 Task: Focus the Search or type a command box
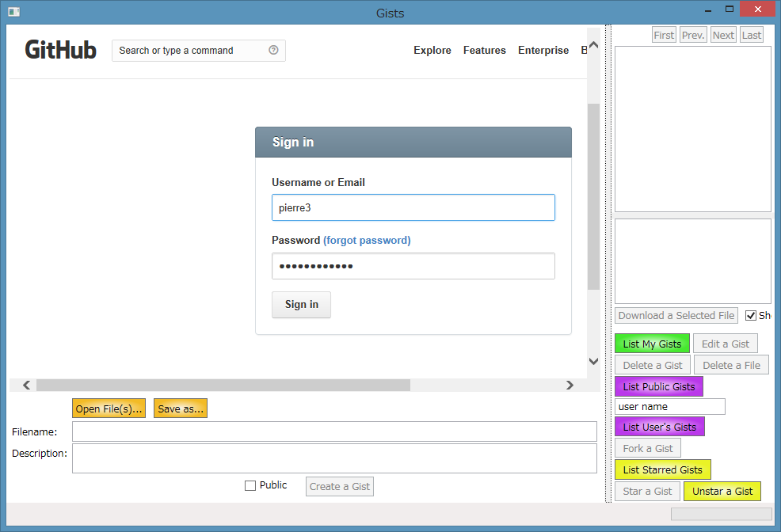click(198, 50)
